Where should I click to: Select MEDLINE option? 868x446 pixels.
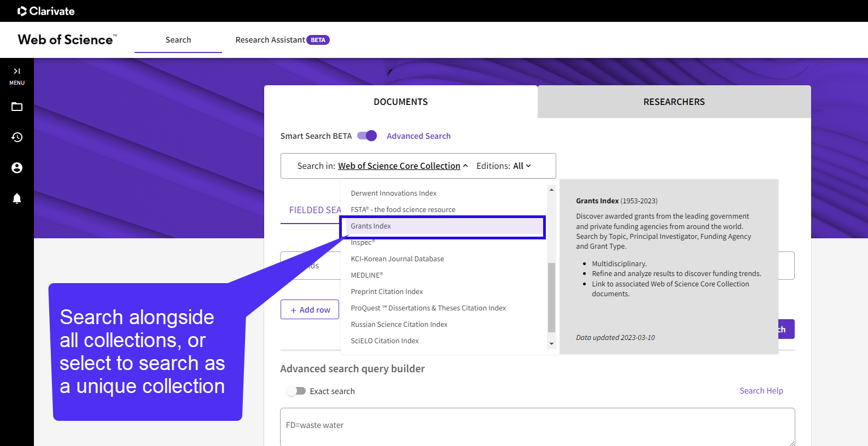pyautogui.click(x=444, y=275)
